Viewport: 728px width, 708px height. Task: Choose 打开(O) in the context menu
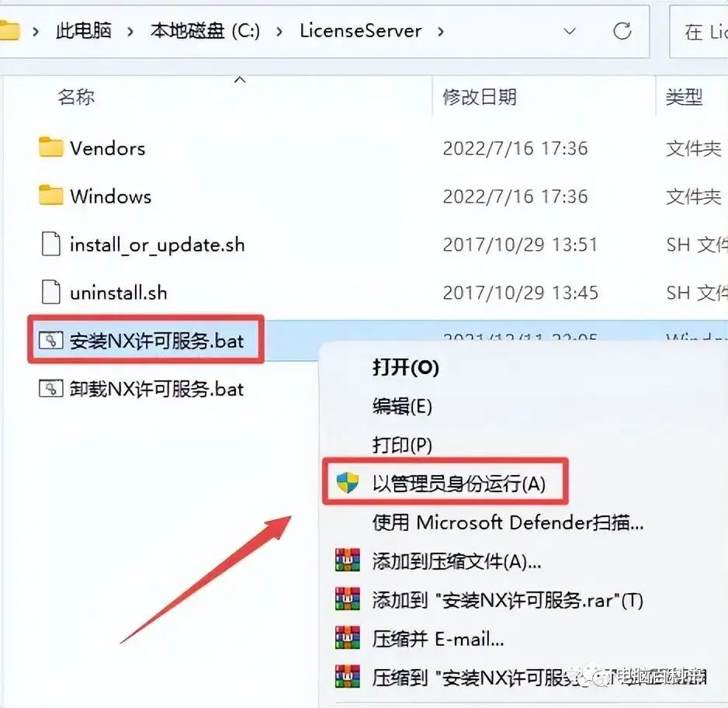pos(406,367)
